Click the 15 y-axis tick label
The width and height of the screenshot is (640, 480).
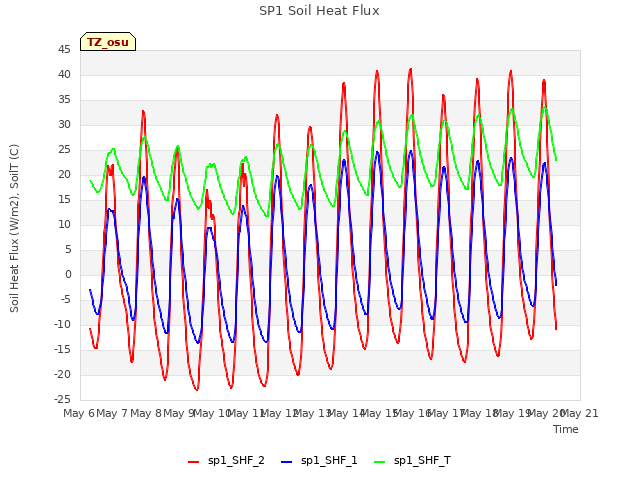point(64,199)
